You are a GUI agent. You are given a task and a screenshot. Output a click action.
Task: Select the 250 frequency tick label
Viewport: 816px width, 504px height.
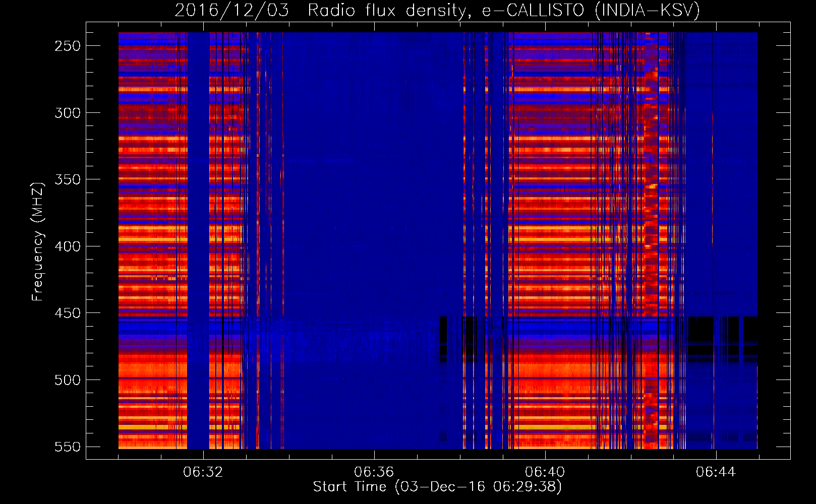pyautogui.click(x=68, y=46)
